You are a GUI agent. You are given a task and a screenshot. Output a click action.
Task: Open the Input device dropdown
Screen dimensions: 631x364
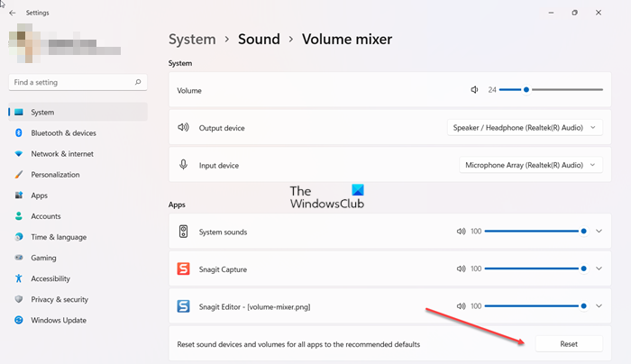pos(530,165)
